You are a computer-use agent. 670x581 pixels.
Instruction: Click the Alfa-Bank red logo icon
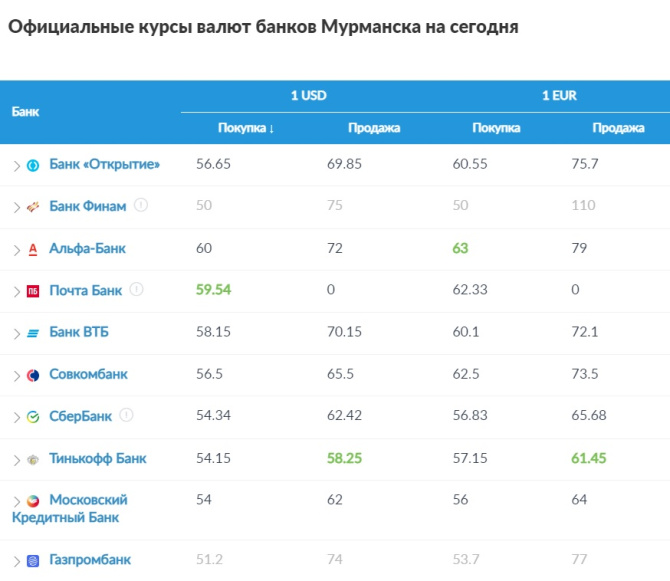(33, 249)
